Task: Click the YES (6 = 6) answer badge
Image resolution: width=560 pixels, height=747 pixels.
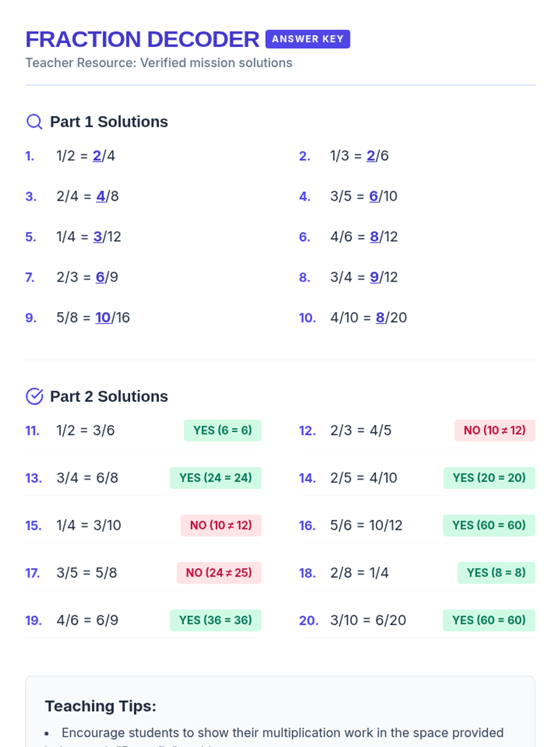Action: pos(223,430)
